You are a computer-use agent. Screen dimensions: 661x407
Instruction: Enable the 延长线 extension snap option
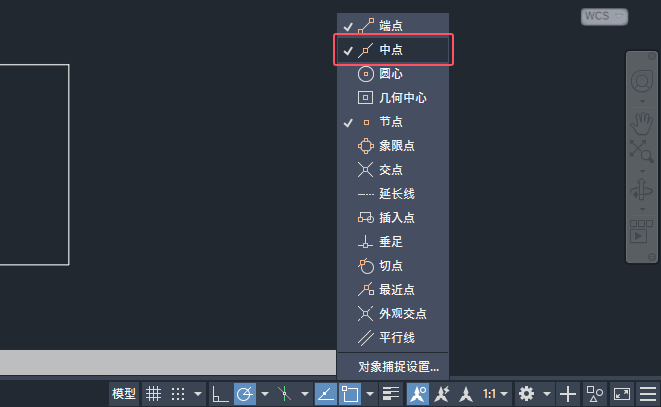coord(392,194)
